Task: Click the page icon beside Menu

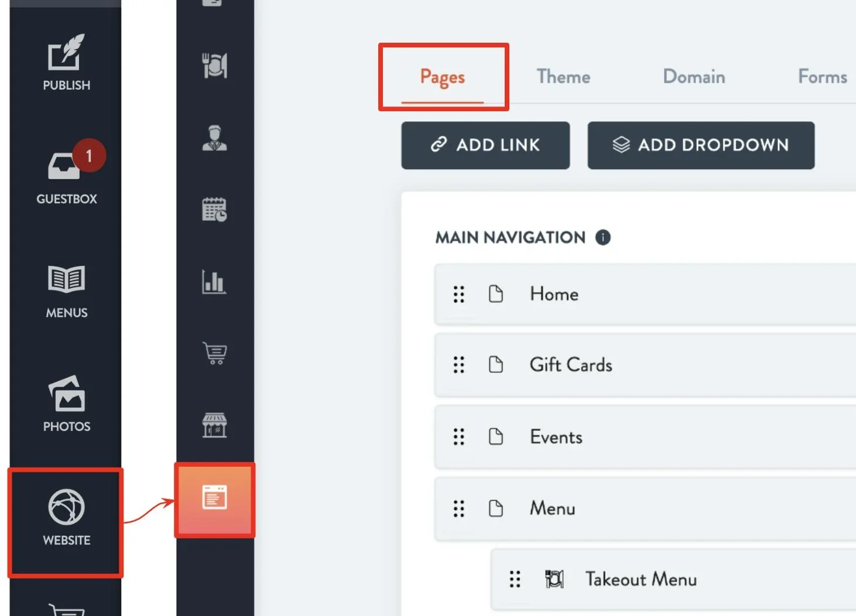Action: pos(496,508)
